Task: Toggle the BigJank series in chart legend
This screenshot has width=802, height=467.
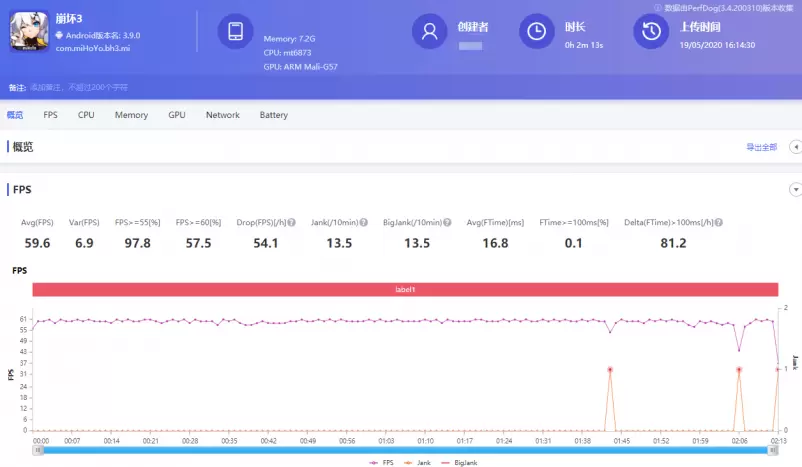Action: tap(456, 463)
